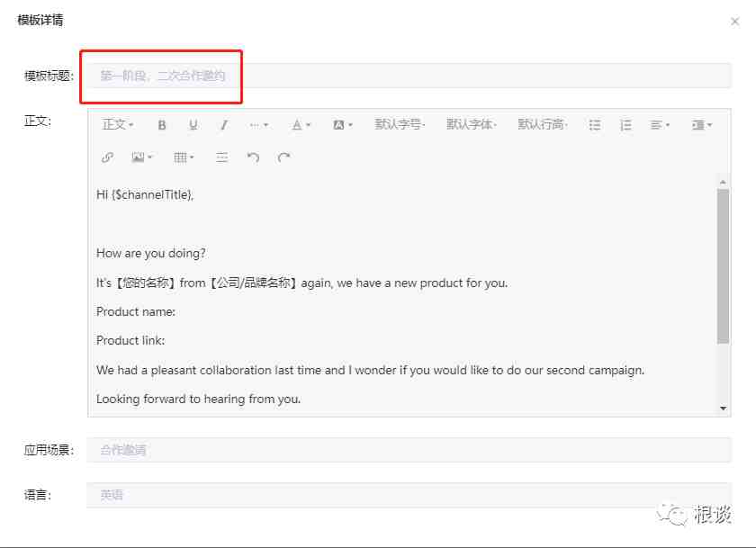Open the more text styles menu
The image size is (756, 548).
pyautogui.click(x=259, y=125)
